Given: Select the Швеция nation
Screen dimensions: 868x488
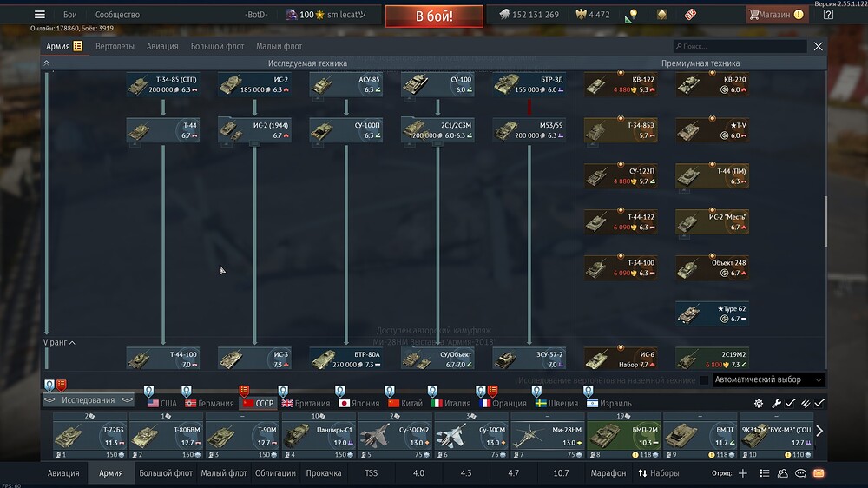Looking at the screenshot, I should 556,403.
